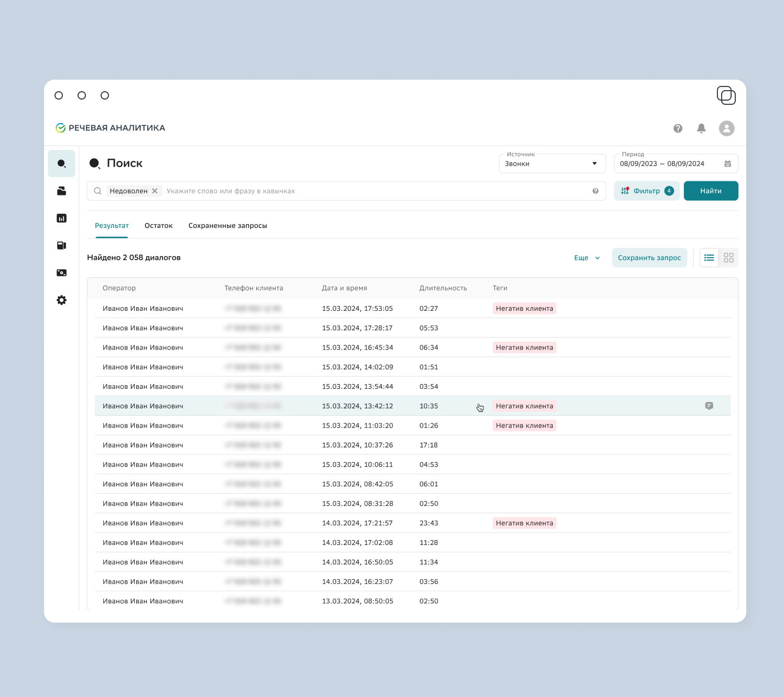This screenshot has height=697, width=784.
Task: Click the Сохранить запрос button
Action: click(x=649, y=258)
